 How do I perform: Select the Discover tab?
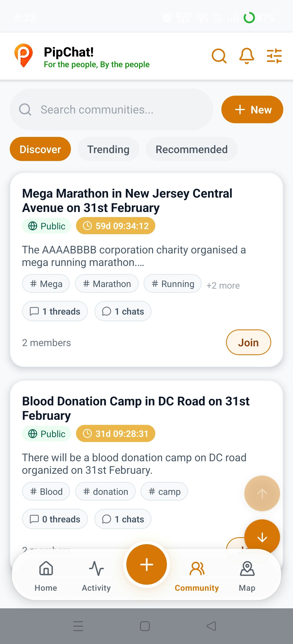click(x=40, y=149)
